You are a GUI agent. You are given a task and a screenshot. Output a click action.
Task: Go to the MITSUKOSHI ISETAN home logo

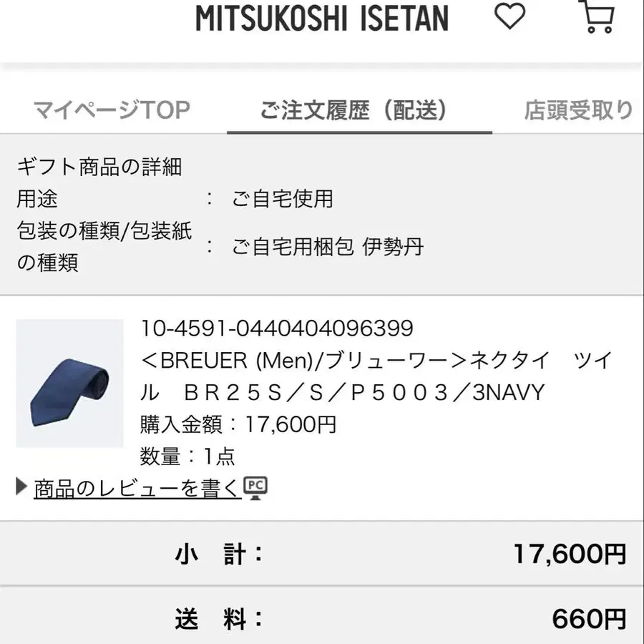[x=322, y=19]
